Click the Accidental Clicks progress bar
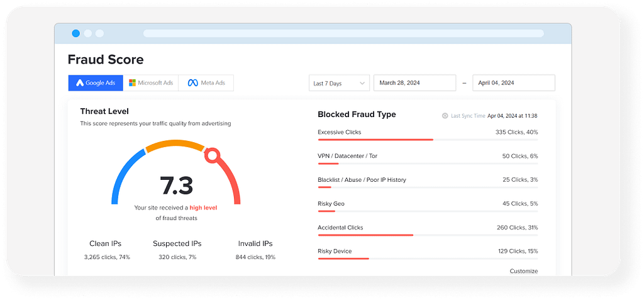The height and width of the screenshot is (300, 644). pyautogui.click(x=428, y=235)
